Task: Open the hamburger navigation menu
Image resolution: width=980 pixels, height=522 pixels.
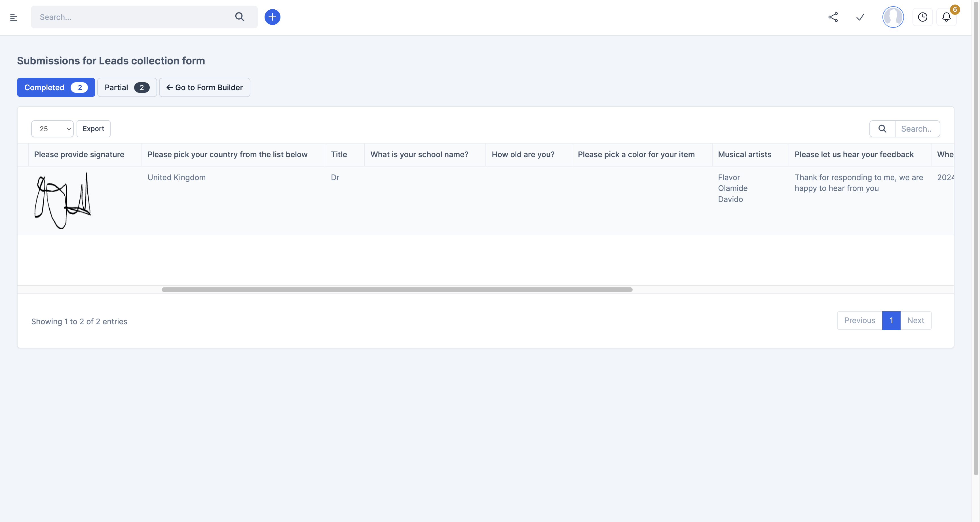Action: click(14, 17)
